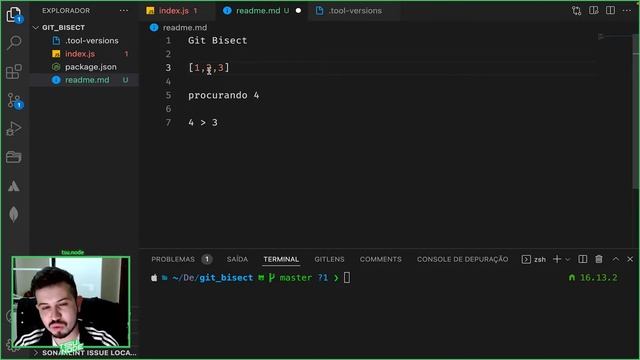Image resolution: width=640 pixels, height=360 pixels.
Task: Switch to the .tool-versions editor tab
Action: coord(355,11)
